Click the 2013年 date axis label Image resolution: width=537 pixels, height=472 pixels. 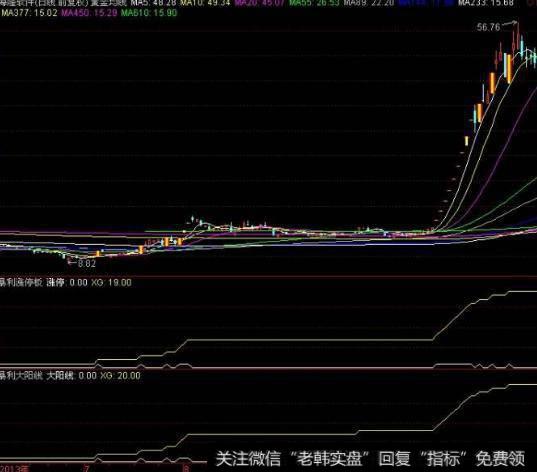15,468
